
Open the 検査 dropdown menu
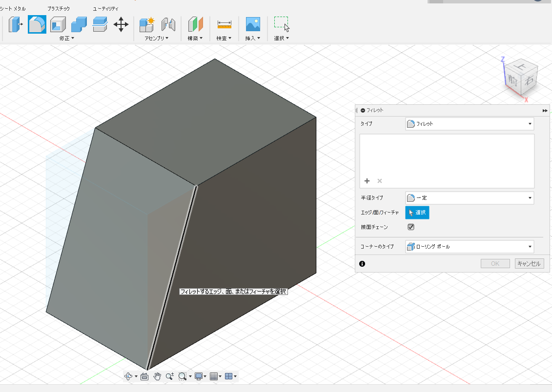pyautogui.click(x=224, y=39)
